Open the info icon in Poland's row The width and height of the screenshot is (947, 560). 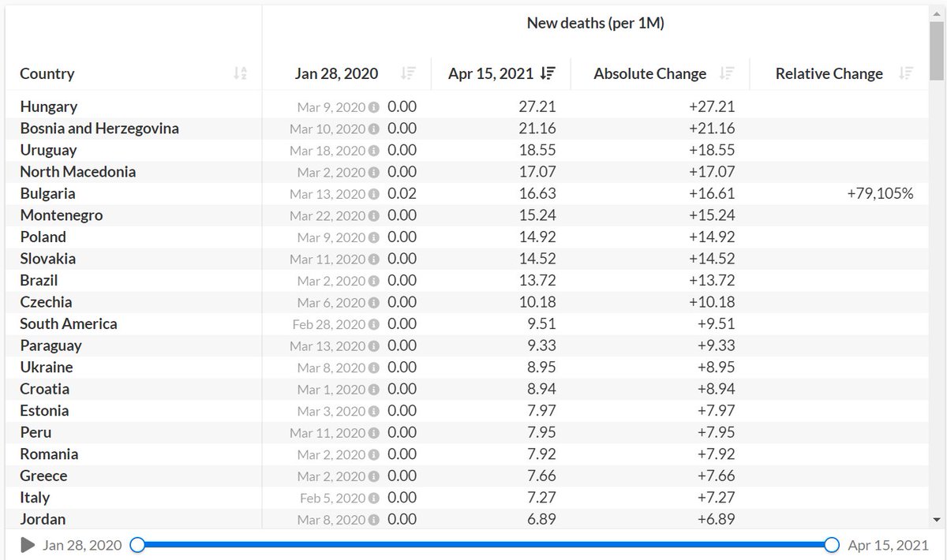pos(373,237)
